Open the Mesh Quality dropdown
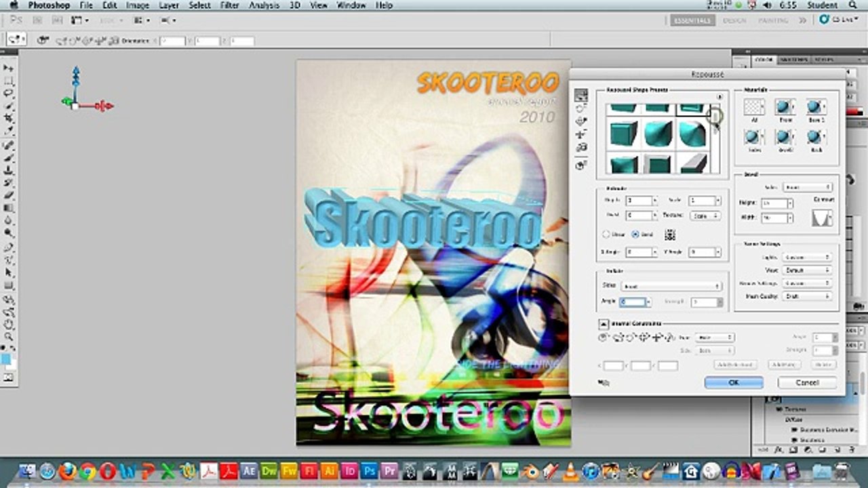This screenshot has width=868, height=488. (807, 296)
